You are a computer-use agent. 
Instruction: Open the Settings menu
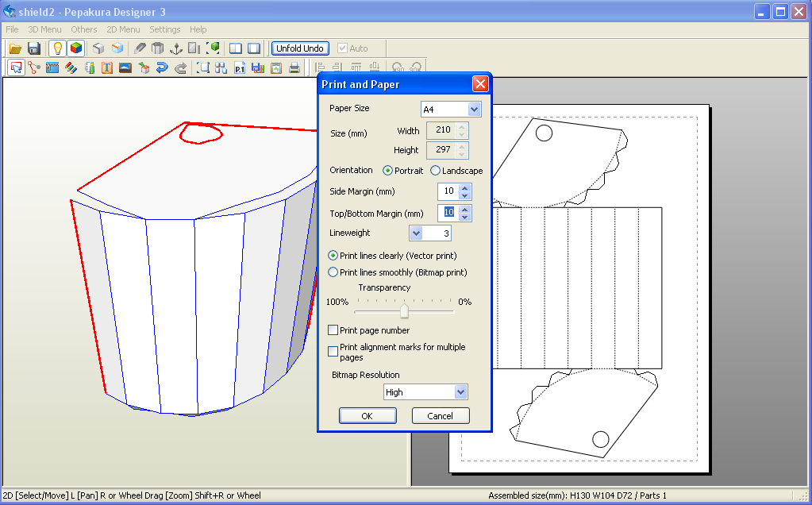click(164, 29)
